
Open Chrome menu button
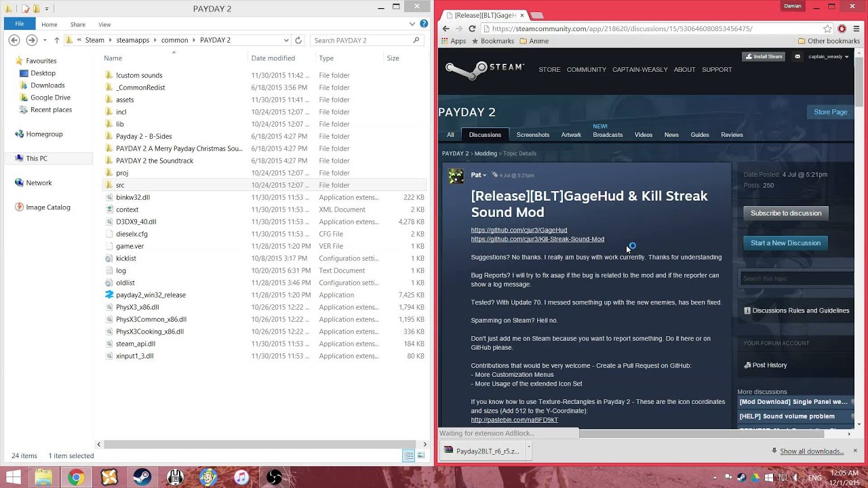(x=855, y=28)
